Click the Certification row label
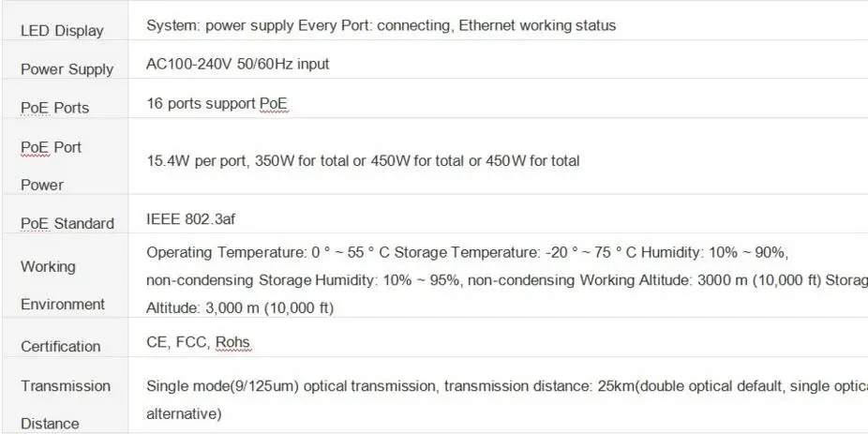The height and width of the screenshot is (434, 868). click(60, 346)
